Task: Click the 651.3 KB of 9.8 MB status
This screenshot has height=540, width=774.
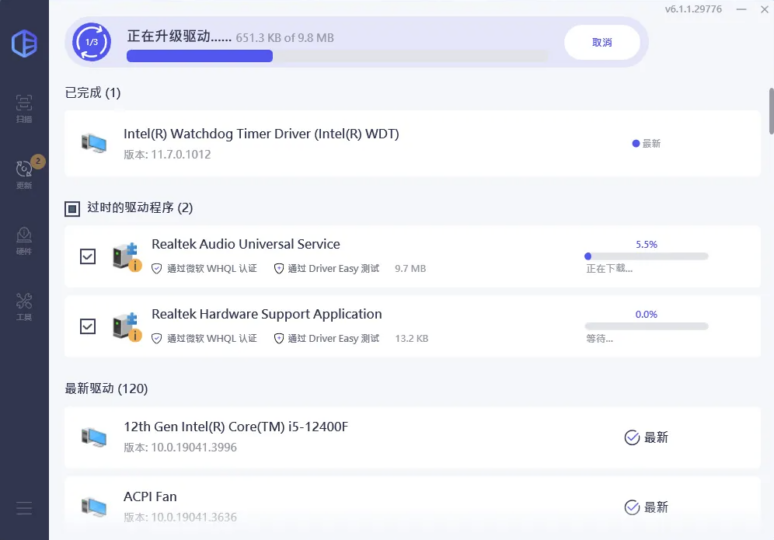Action: click(x=285, y=38)
